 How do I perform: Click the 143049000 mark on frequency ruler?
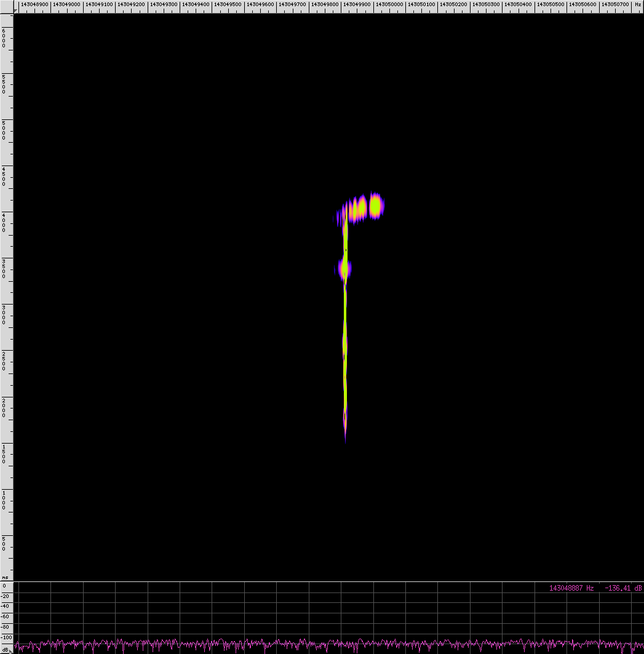[x=66, y=4]
